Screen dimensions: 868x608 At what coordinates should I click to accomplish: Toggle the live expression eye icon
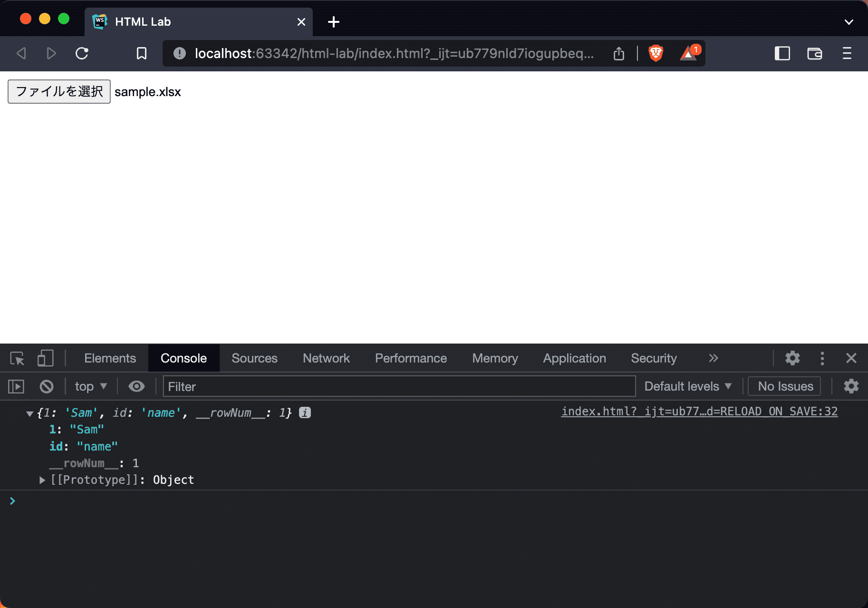(136, 386)
